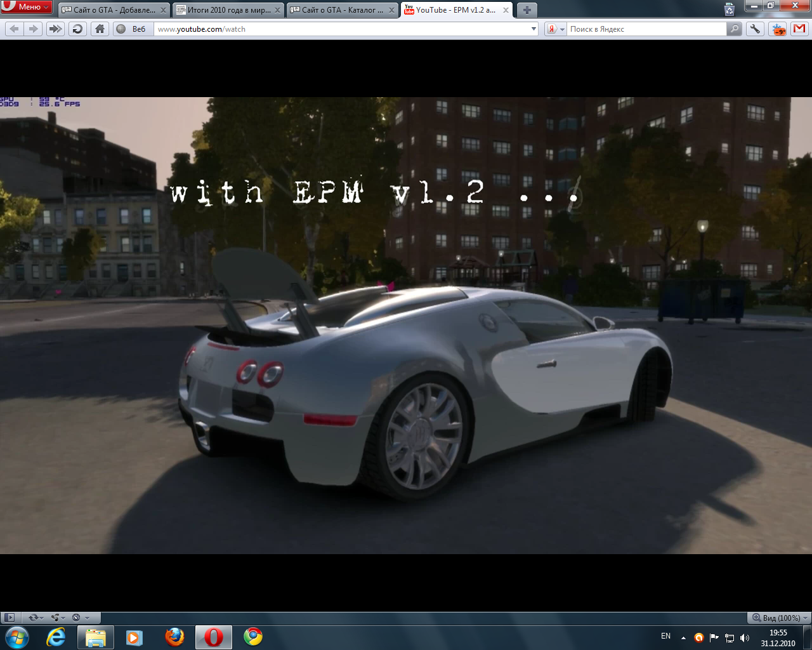Open the Windows Start menu
812x650 pixels.
(16, 637)
